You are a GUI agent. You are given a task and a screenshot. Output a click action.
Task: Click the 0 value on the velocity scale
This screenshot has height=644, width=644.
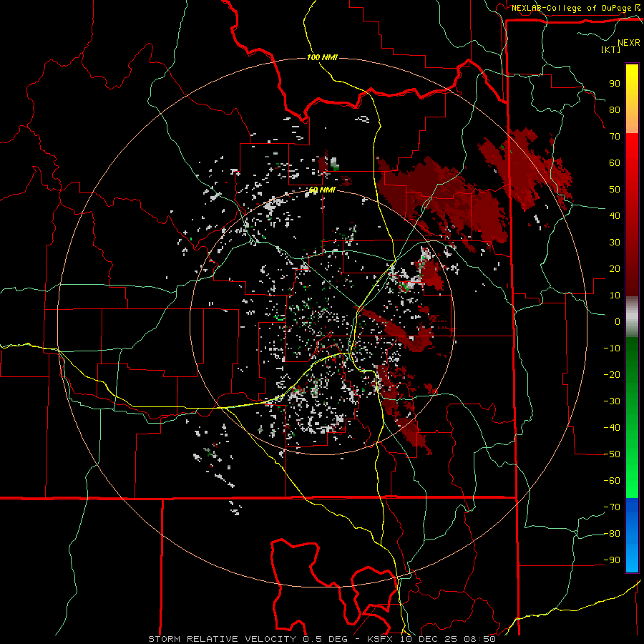618,322
